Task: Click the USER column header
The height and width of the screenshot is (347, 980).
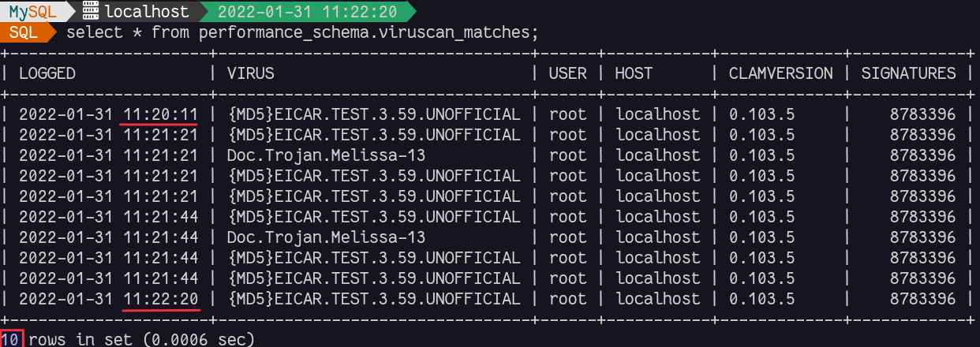Action: pyautogui.click(x=568, y=73)
